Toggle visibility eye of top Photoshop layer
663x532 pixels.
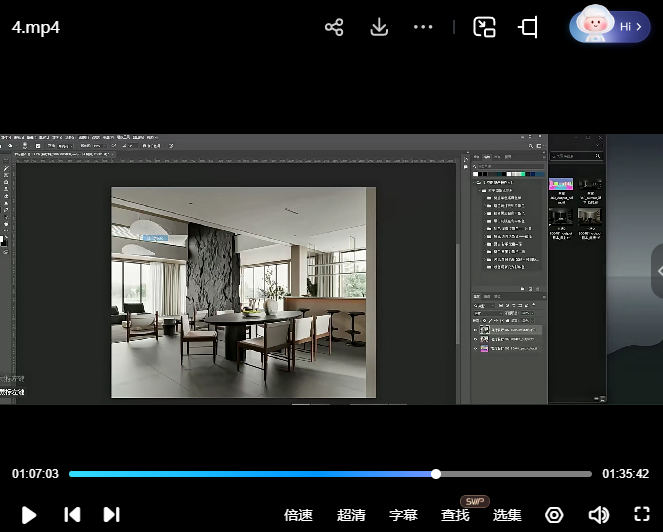[476, 329]
